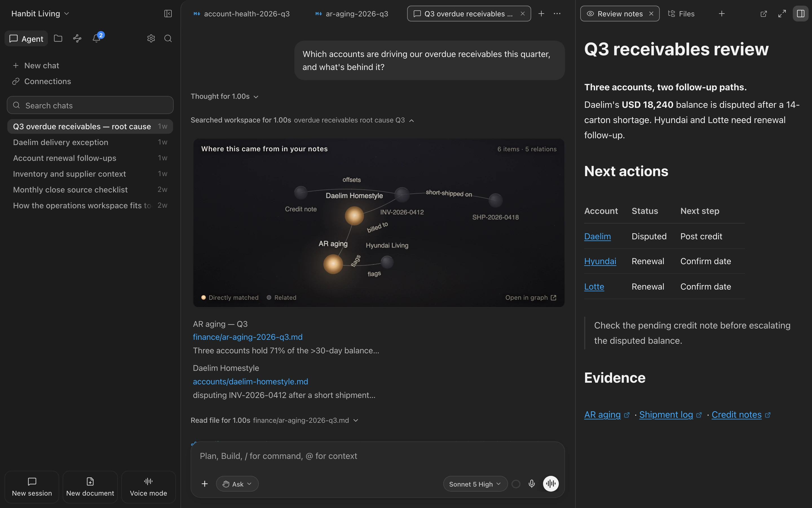Open the operations workspace chat row

(90, 205)
